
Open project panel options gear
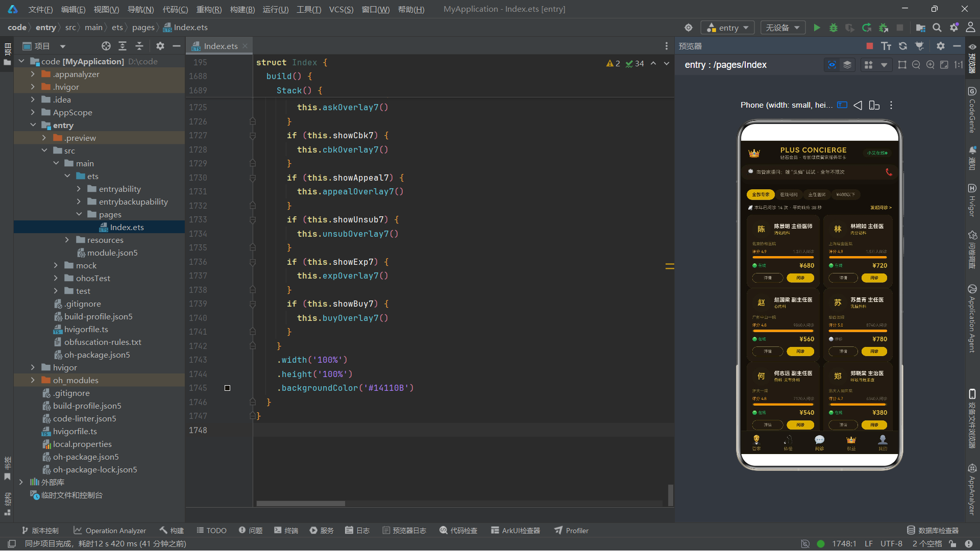[160, 46]
